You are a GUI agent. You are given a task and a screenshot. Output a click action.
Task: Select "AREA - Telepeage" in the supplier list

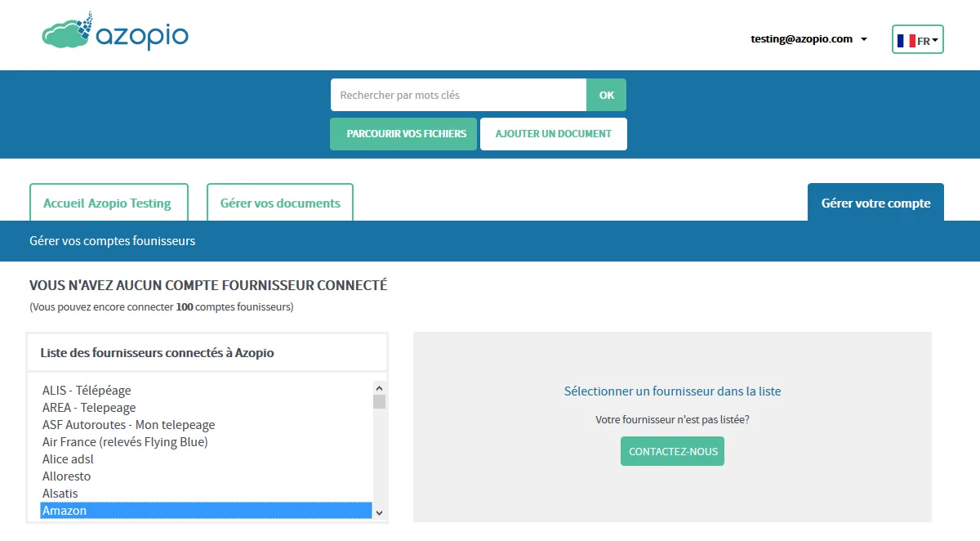click(x=207, y=408)
